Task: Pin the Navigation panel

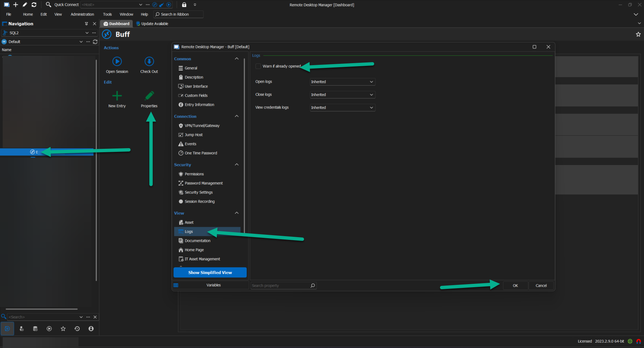Action: 87,24
